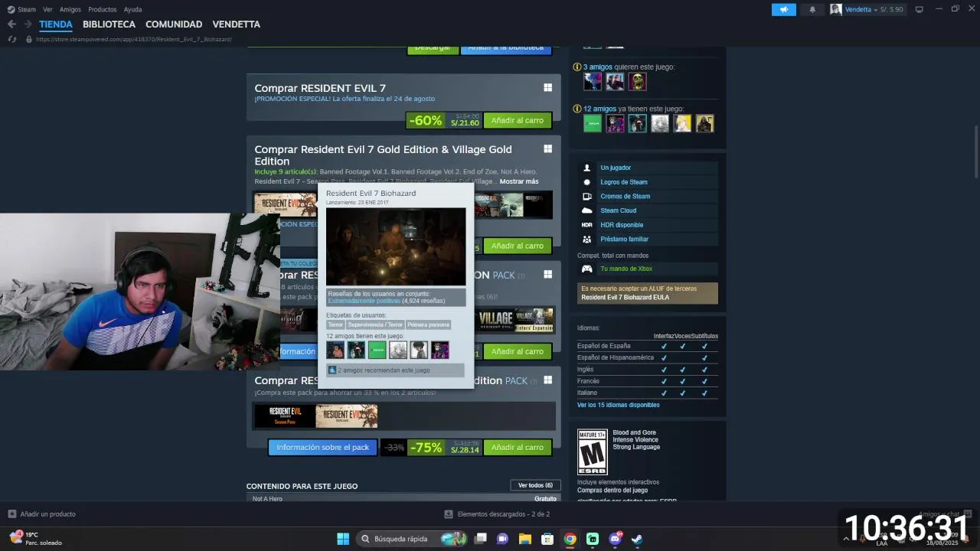
Task: Click the ESRB Mature 17+ rating badge
Action: 592,452
